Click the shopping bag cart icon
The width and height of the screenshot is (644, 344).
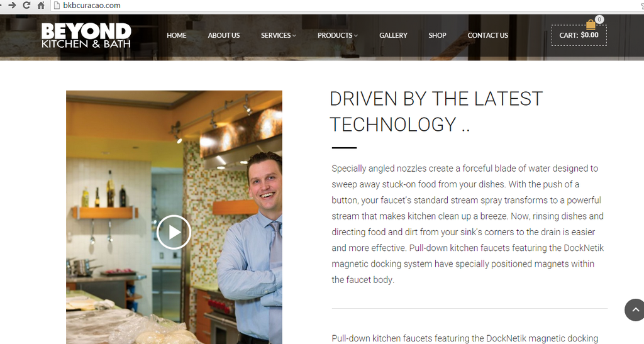[x=591, y=25]
